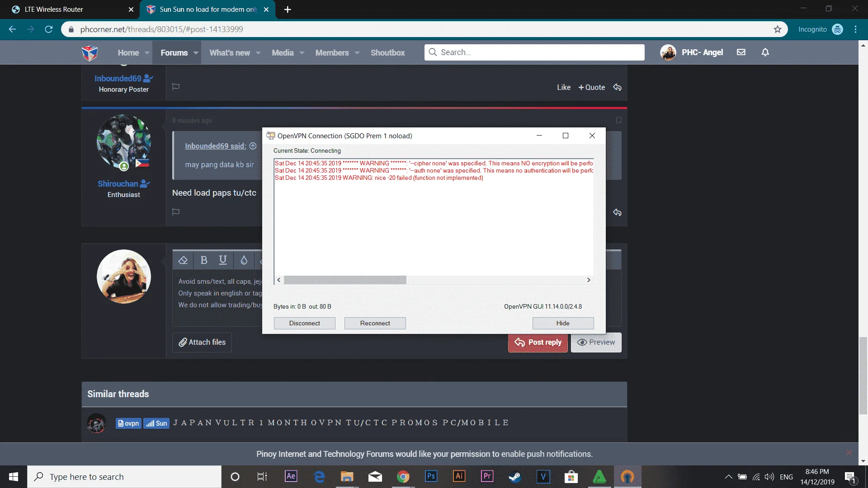Viewport: 868px width, 488px height.
Task: Open Shirouchan's profile link
Action: pyautogui.click(x=118, y=184)
